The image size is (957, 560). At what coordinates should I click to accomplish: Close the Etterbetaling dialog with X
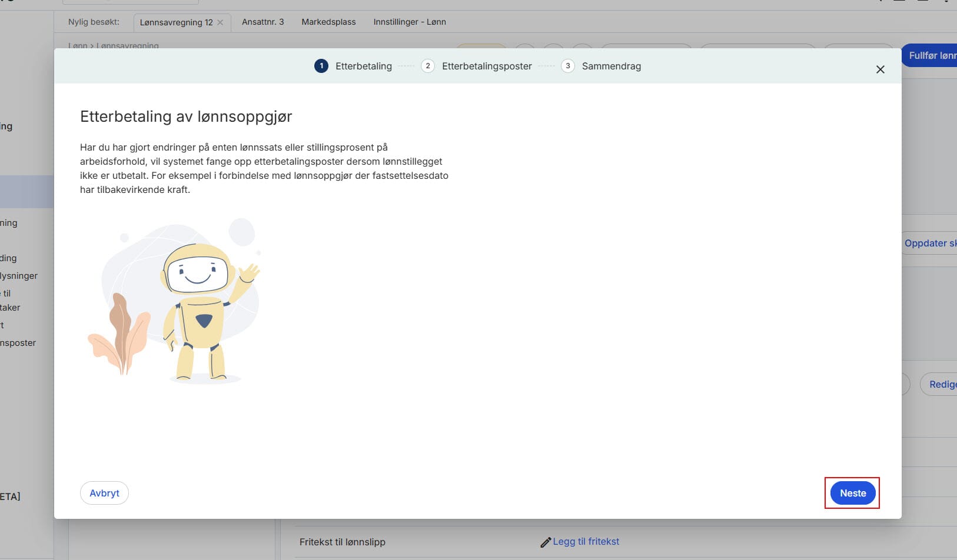click(880, 69)
